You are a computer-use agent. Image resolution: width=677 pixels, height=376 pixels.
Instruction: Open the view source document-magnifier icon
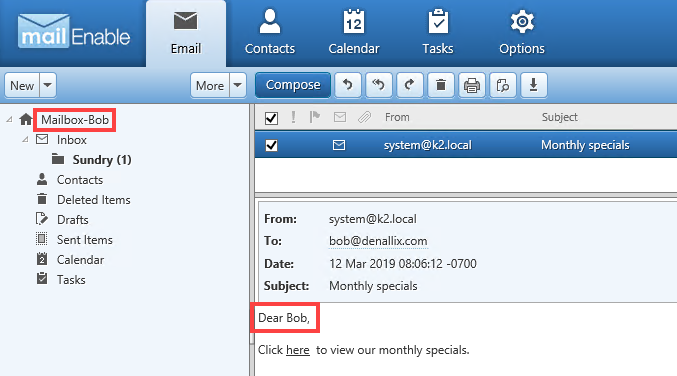click(503, 85)
